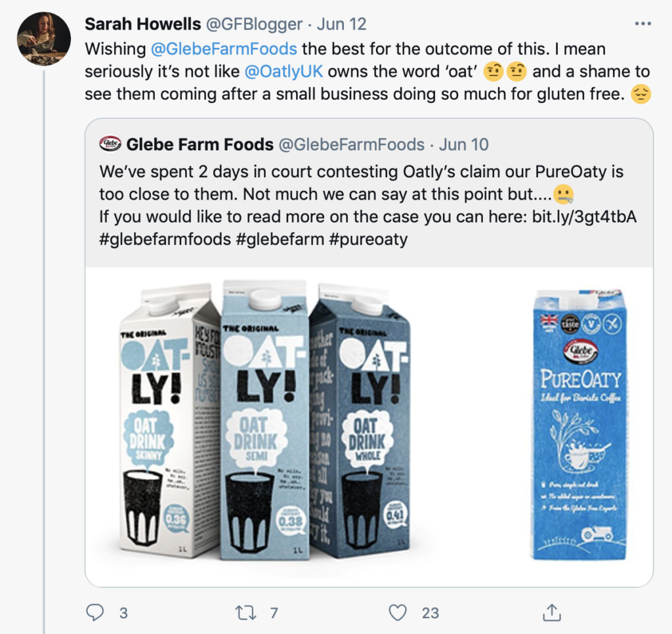The width and height of the screenshot is (672, 634).
Task: Click the retweet count 7
Action: pyautogui.click(x=274, y=613)
